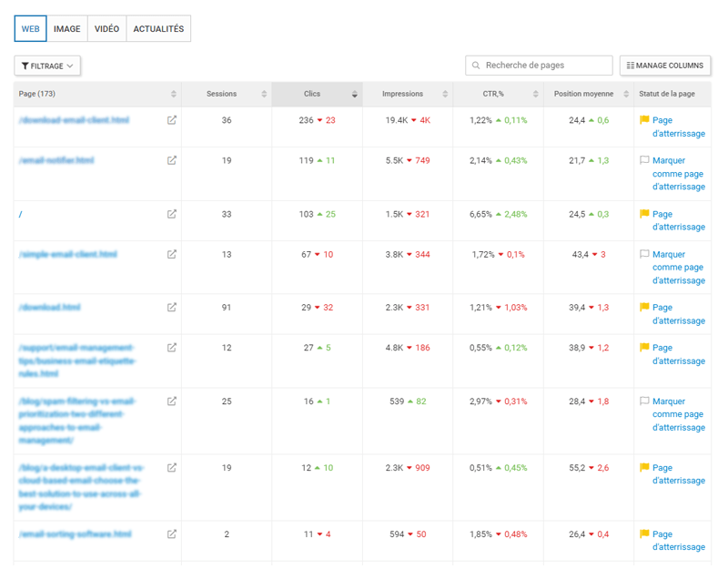Switch to the Image tab

(66, 29)
